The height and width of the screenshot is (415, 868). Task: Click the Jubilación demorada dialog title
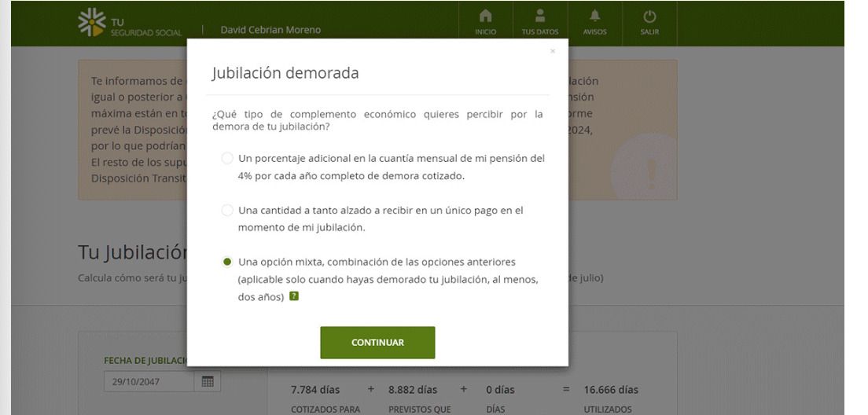tap(285, 73)
